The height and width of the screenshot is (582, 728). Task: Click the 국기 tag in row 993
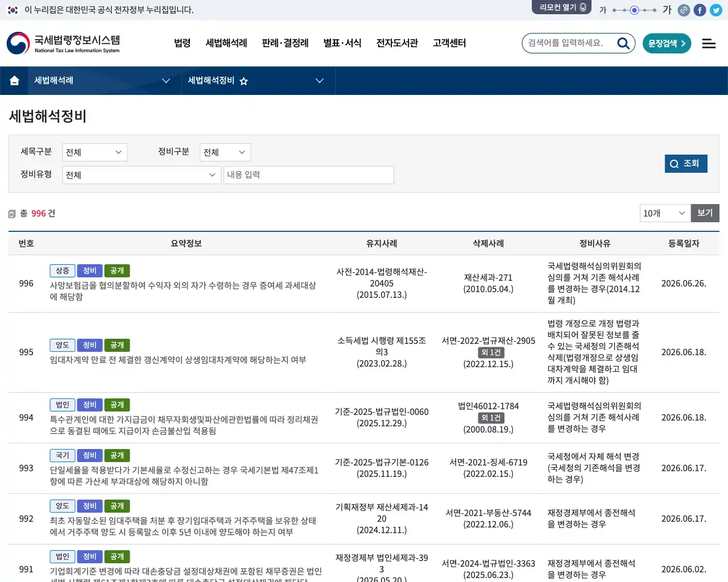[63, 456]
